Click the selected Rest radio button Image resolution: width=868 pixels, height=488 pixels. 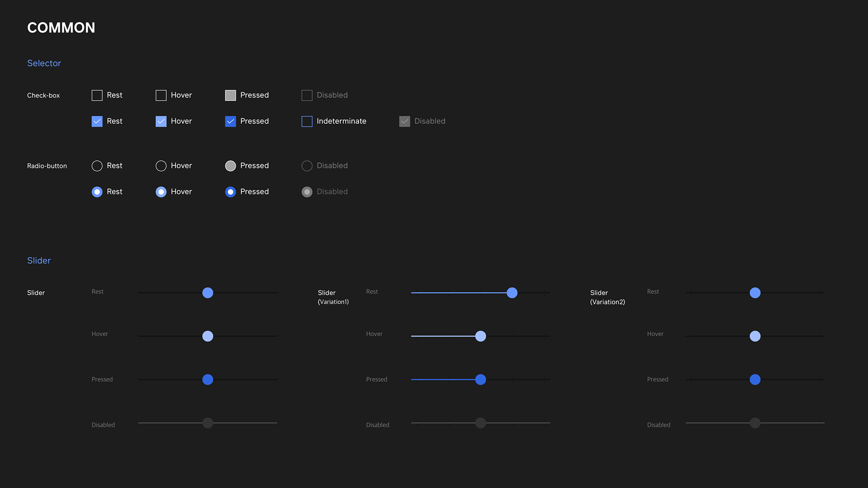coord(97,192)
